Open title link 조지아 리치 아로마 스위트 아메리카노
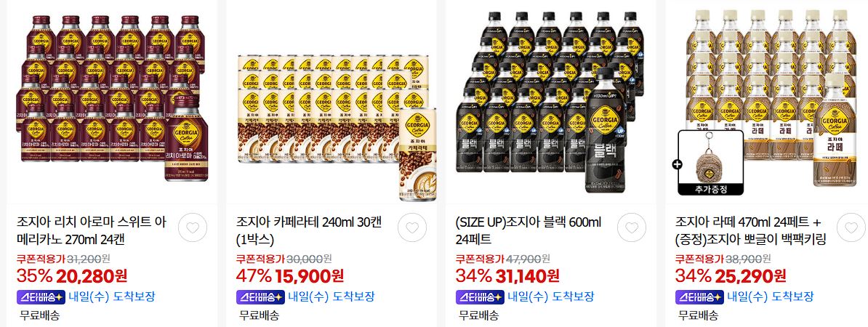Image resolution: width=868 pixels, height=327 pixels. pyautogui.click(x=93, y=231)
